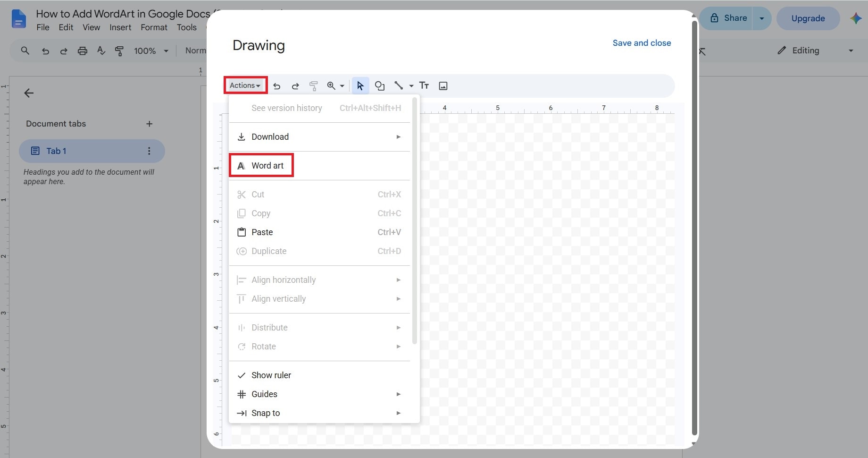Click the Image insert icon
This screenshot has height=458, width=868.
pos(443,86)
